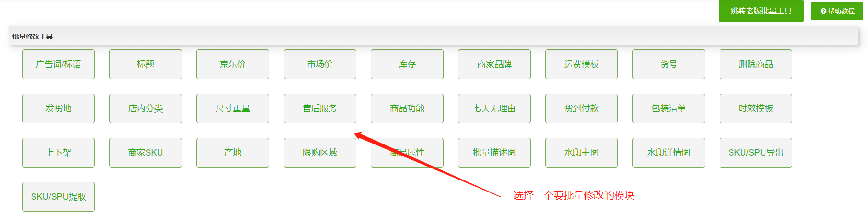This screenshot has height=216, width=868.
Task: Click the 上下架 module
Action: pos(58,153)
